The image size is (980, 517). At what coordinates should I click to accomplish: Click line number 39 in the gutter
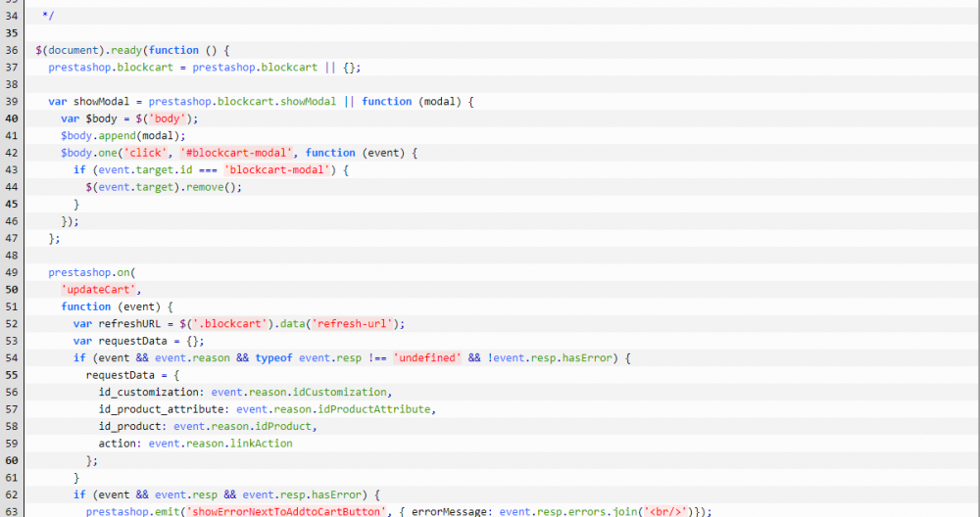click(x=11, y=101)
